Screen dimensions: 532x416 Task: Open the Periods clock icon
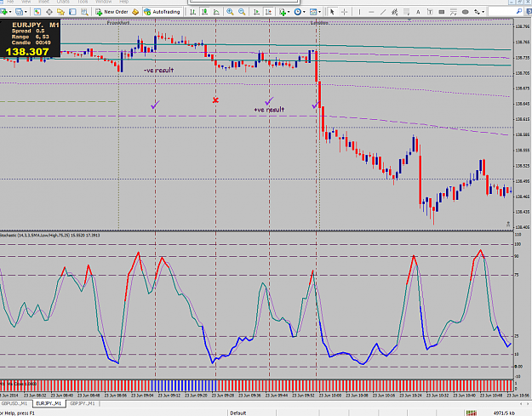click(298, 12)
